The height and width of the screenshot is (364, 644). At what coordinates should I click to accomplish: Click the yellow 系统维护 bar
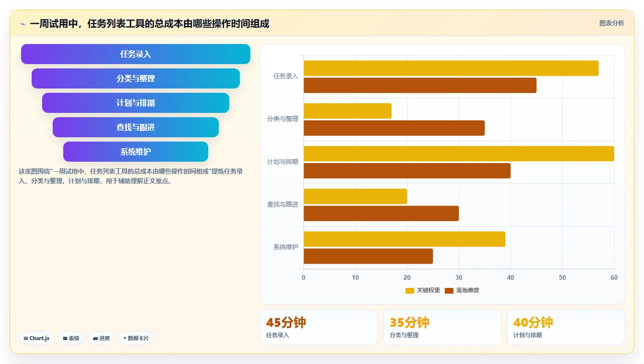(x=405, y=239)
